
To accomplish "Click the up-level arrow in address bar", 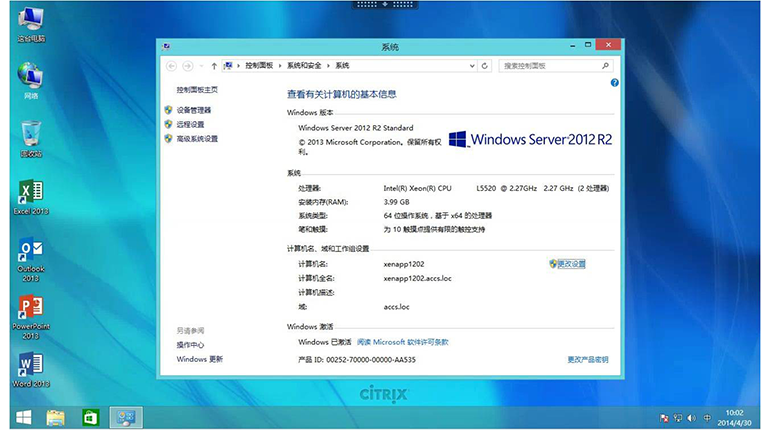I will click(x=214, y=66).
